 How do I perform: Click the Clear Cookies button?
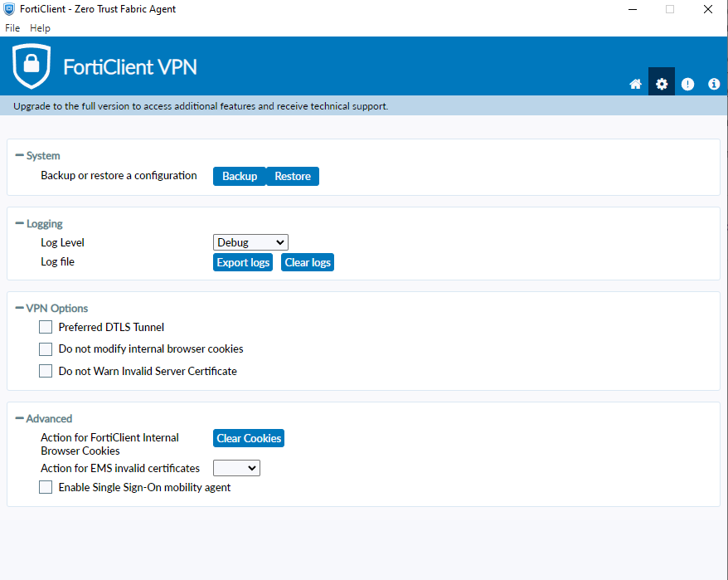pos(249,438)
